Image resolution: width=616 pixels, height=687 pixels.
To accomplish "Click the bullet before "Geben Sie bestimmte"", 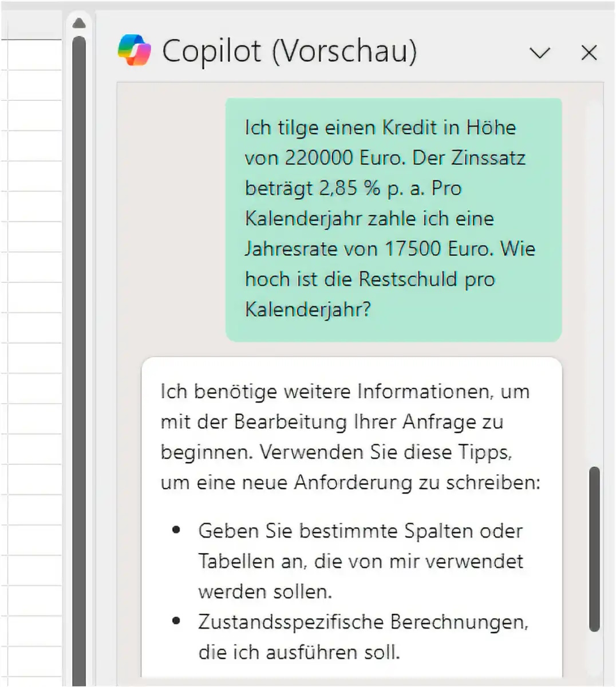I will (176, 531).
